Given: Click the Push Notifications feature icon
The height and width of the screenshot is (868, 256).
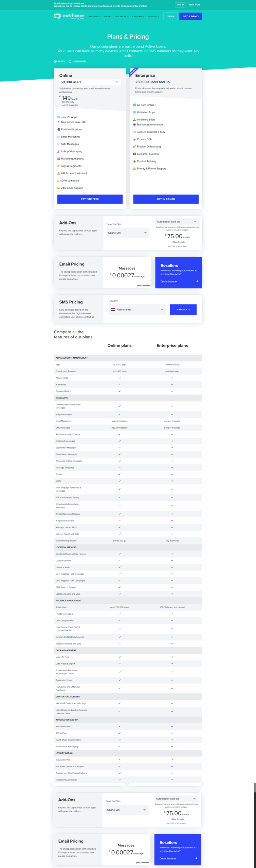Looking at the screenshot, I should click(58, 130).
